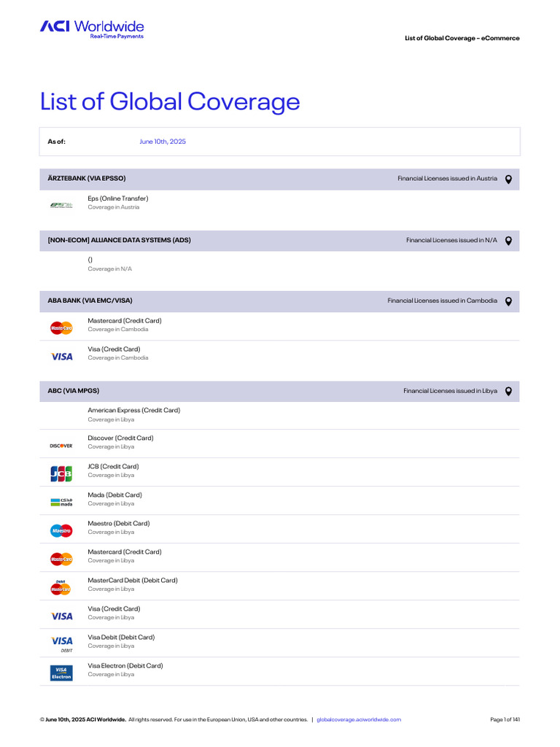The image size is (560, 747).
Task: Click the location pin in the ABA Bank header
Action: (x=508, y=301)
